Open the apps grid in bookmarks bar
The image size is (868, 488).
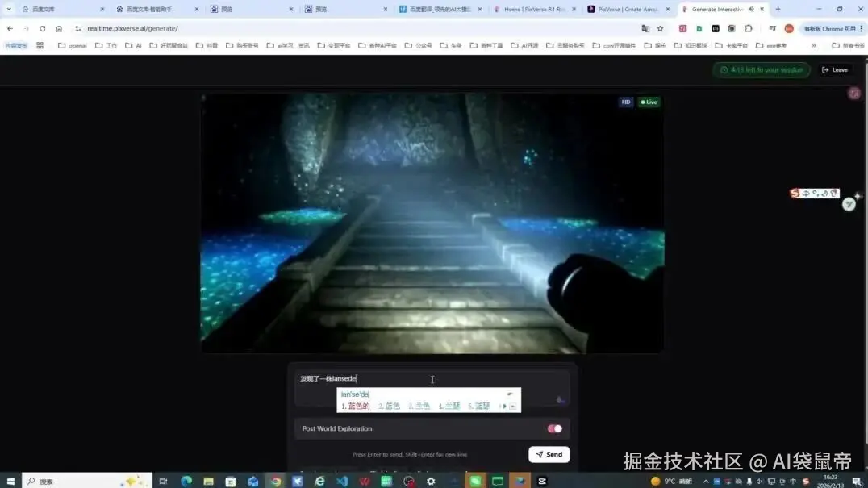coord(40,45)
